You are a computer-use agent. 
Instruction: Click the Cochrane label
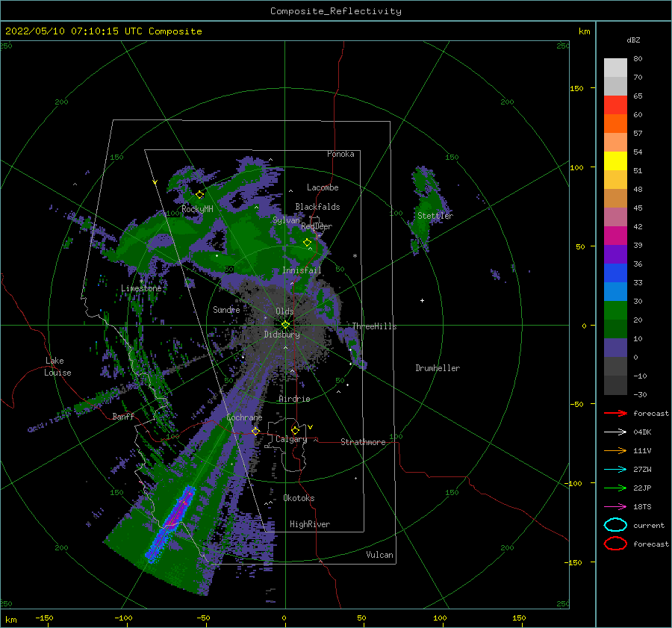click(x=244, y=417)
